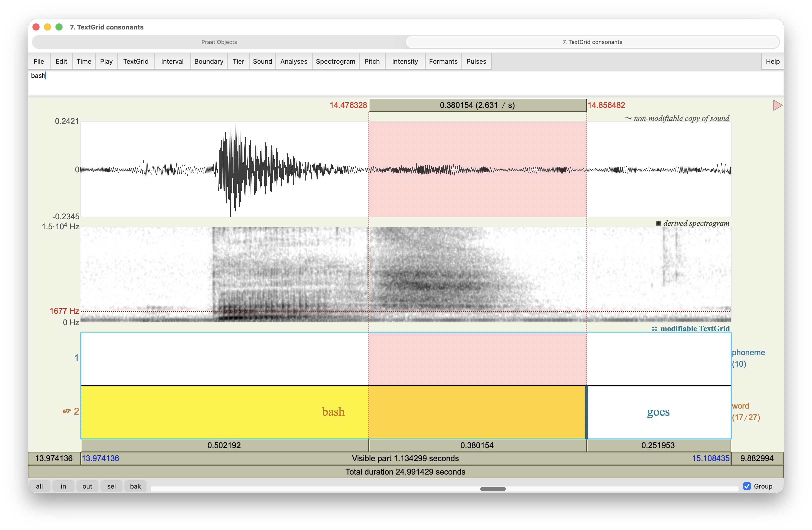
Task: Switch to the Praat Objects tab
Action: [x=219, y=42]
